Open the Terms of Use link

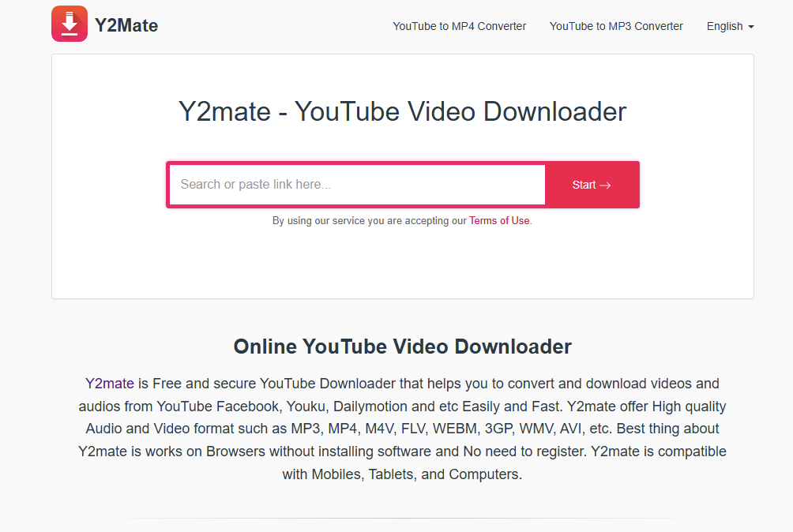click(x=499, y=221)
